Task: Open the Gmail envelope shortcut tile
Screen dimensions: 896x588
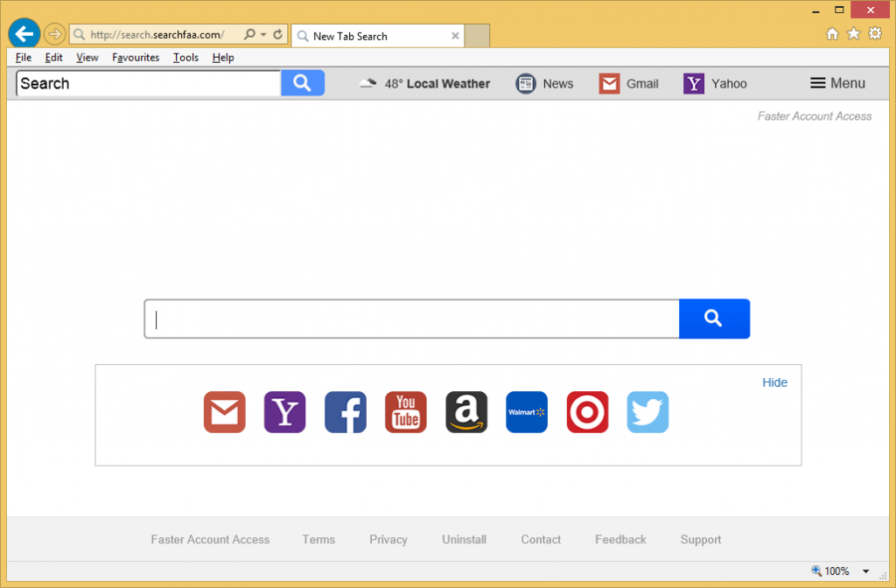Action: (x=225, y=412)
